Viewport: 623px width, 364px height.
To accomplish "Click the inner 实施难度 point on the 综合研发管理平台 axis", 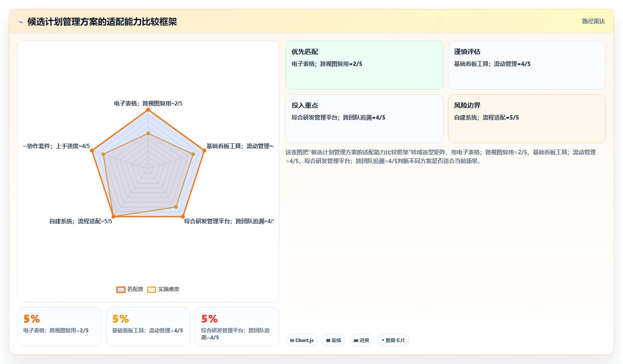I will click(x=176, y=207).
